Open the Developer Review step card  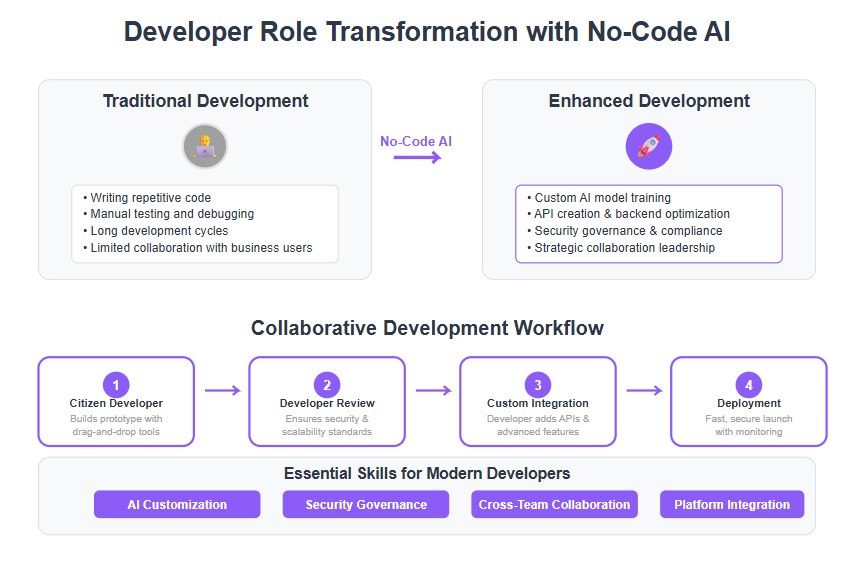(x=327, y=401)
